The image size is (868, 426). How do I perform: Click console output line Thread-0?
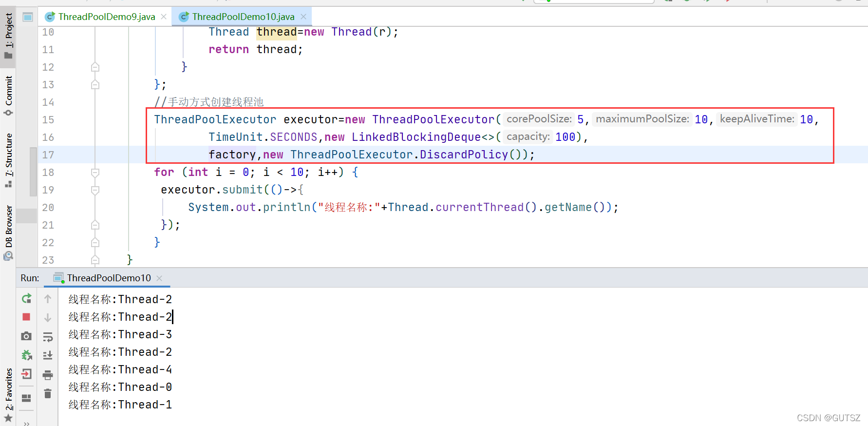pos(120,387)
